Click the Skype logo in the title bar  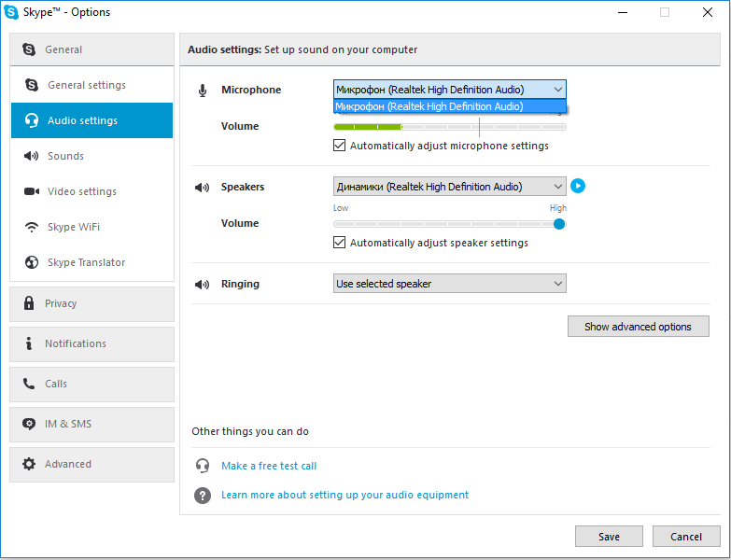[x=10, y=12]
